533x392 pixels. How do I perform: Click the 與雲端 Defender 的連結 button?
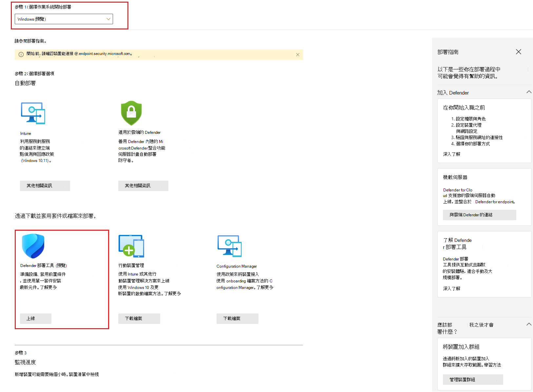[x=480, y=215]
